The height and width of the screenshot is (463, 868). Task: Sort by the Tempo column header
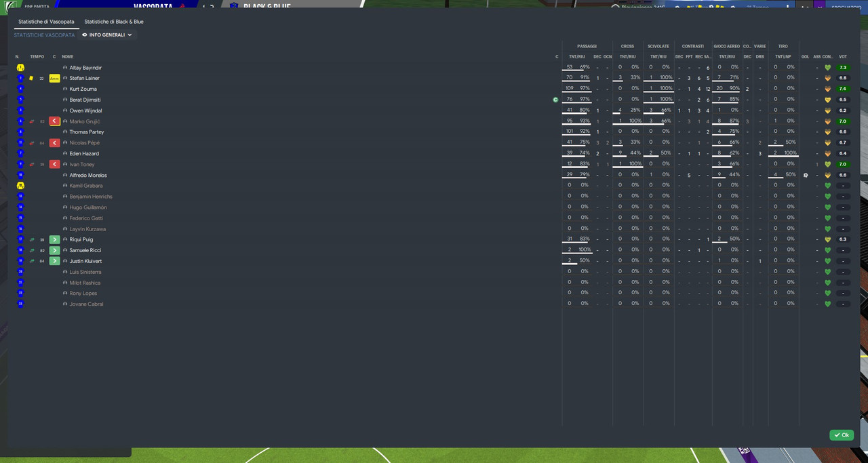pyautogui.click(x=37, y=57)
